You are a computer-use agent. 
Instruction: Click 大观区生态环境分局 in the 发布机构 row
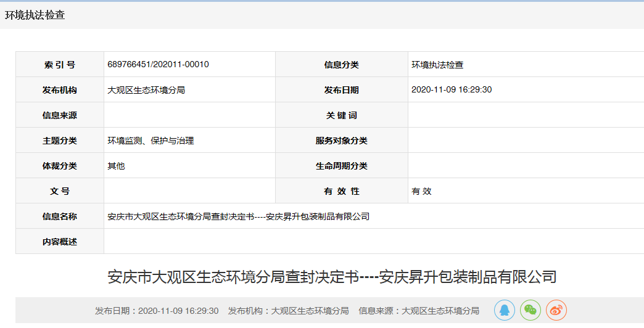(x=146, y=90)
